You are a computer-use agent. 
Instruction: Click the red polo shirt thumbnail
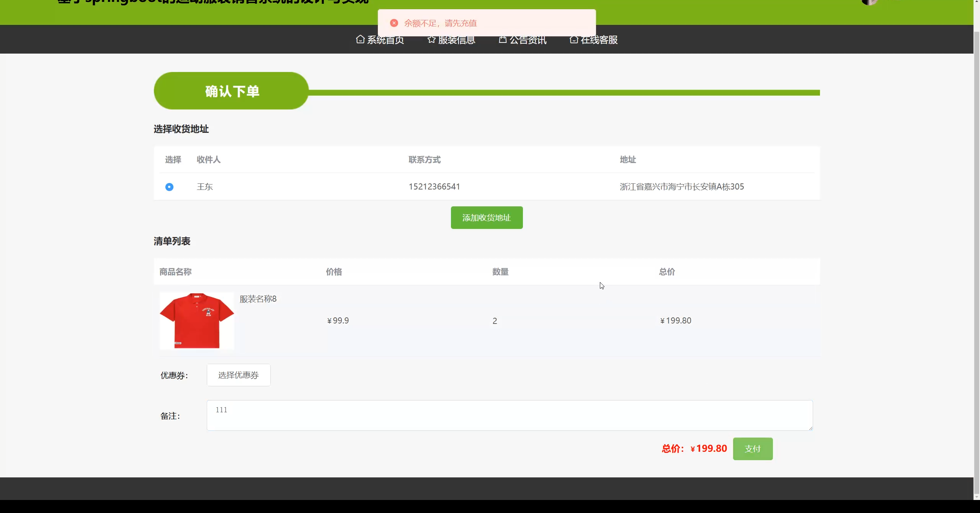[x=197, y=321]
